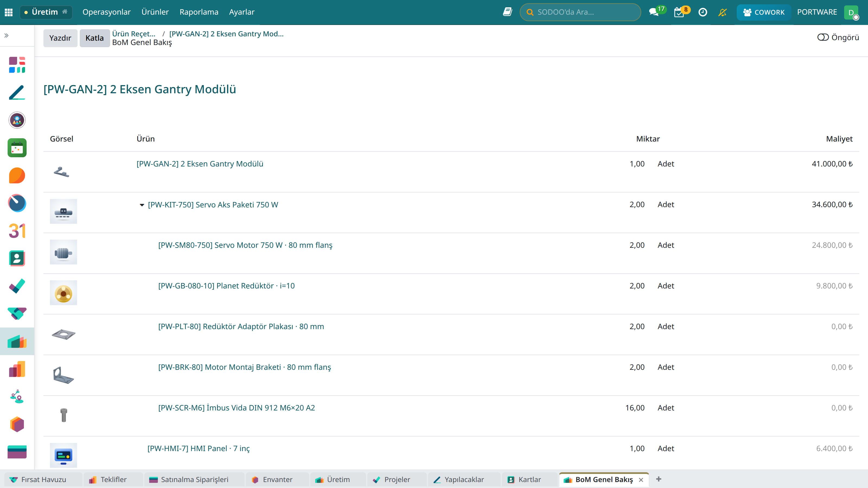Open the handshake CRM app in sidebar
The image size is (868, 488).
tap(17, 314)
